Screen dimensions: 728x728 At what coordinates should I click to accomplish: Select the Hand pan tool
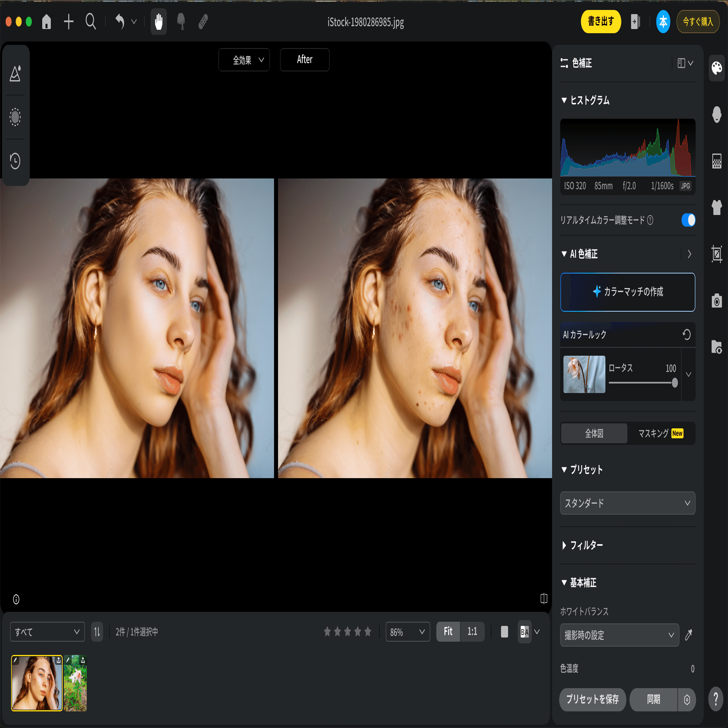click(159, 22)
